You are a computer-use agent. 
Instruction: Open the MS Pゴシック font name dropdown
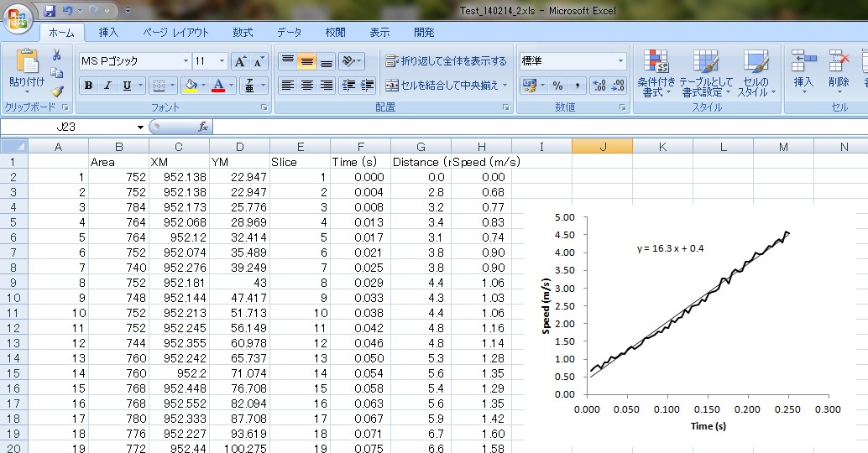[x=186, y=61]
